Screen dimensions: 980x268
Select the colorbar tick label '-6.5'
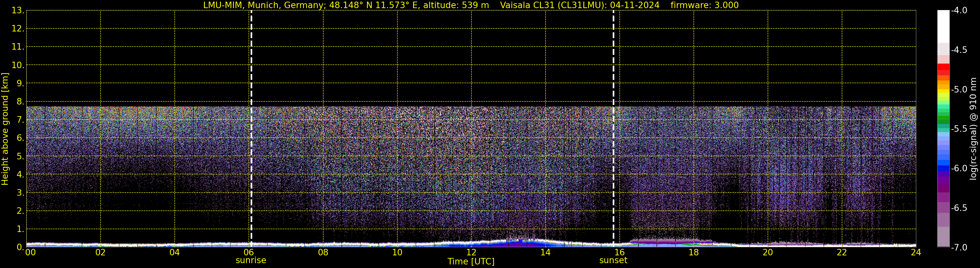pyautogui.click(x=959, y=208)
